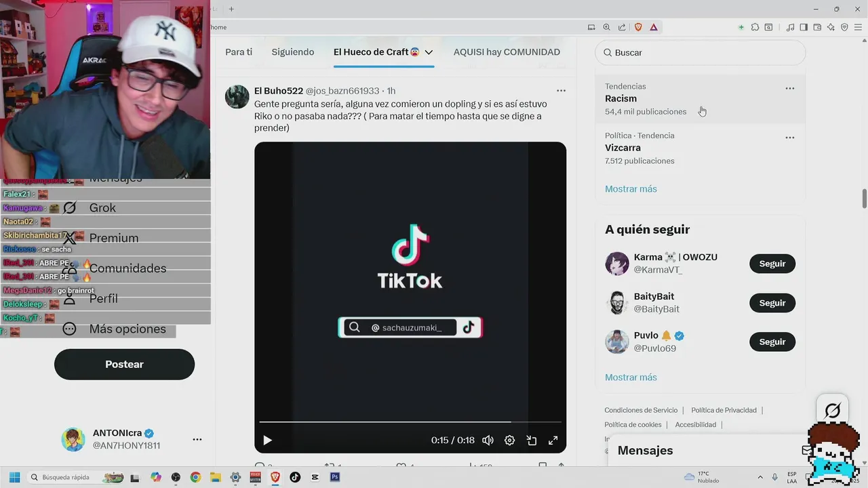Open the ANTONIcra account avatar
This screenshot has height=488, width=868.
coord(73,439)
